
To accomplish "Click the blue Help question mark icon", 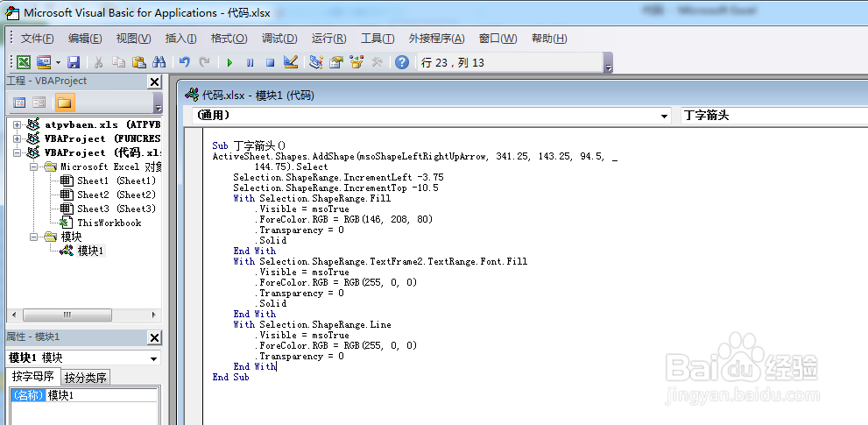I will [402, 62].
